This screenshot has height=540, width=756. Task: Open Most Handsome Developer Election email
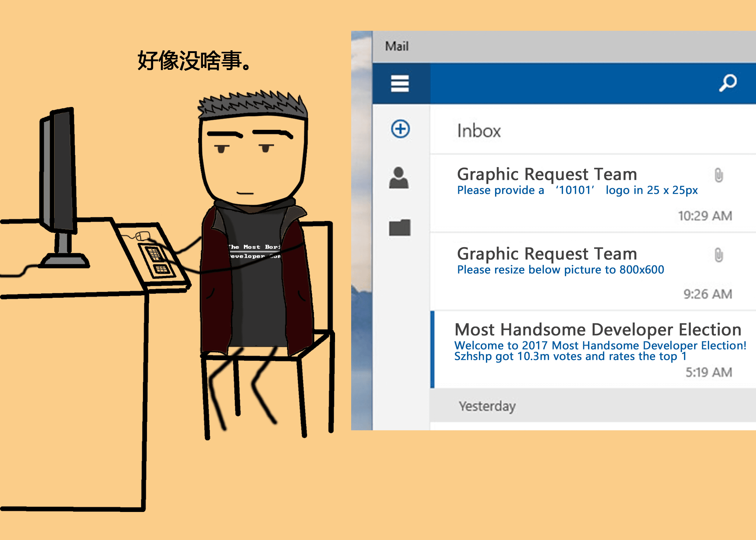593,350
